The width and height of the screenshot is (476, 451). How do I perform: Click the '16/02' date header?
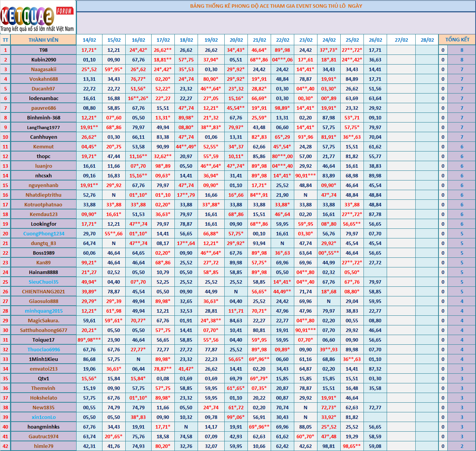138,40
